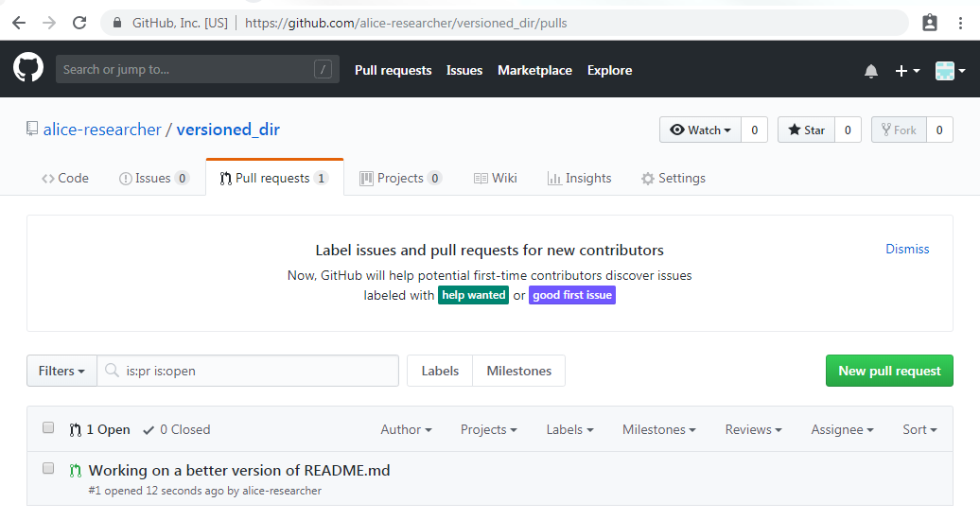
Task: Switch to the Projects repository tab
Action: pos(401,178)
